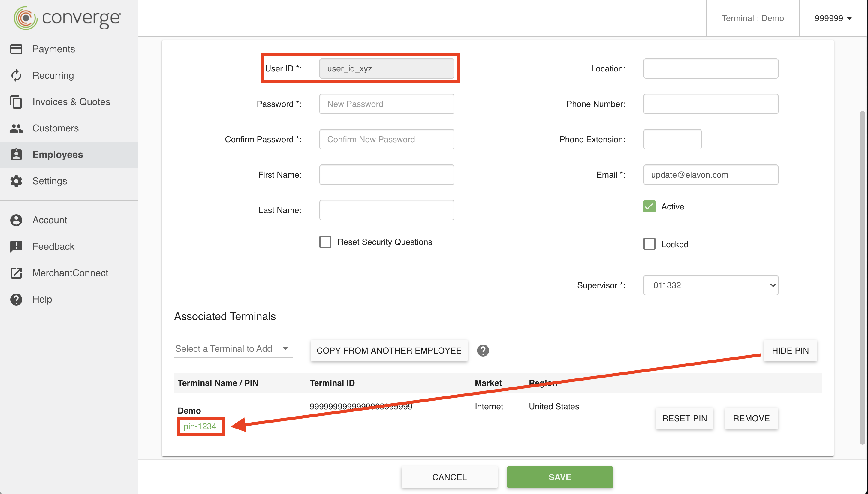The width and height of the screenshot is (868, 494).
Task: Click the Converge logo
Action: (x=67, y=18)
